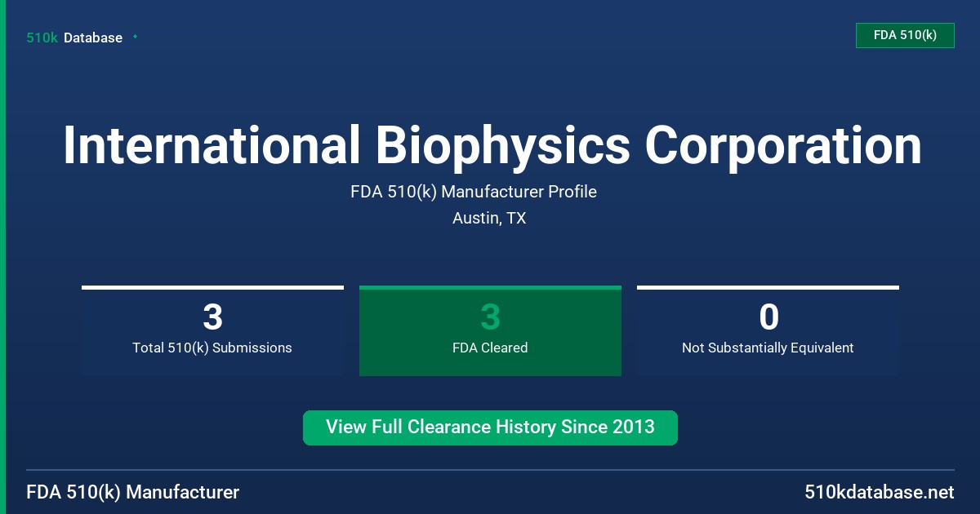This screenshot has height=514, width=980.
Task: Click View Full Clearance History Since 2013
Action: point(490,428)
